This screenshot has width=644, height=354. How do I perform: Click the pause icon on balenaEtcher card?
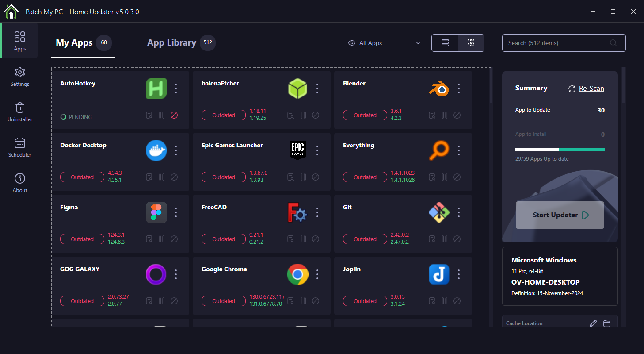click(303, 115)
